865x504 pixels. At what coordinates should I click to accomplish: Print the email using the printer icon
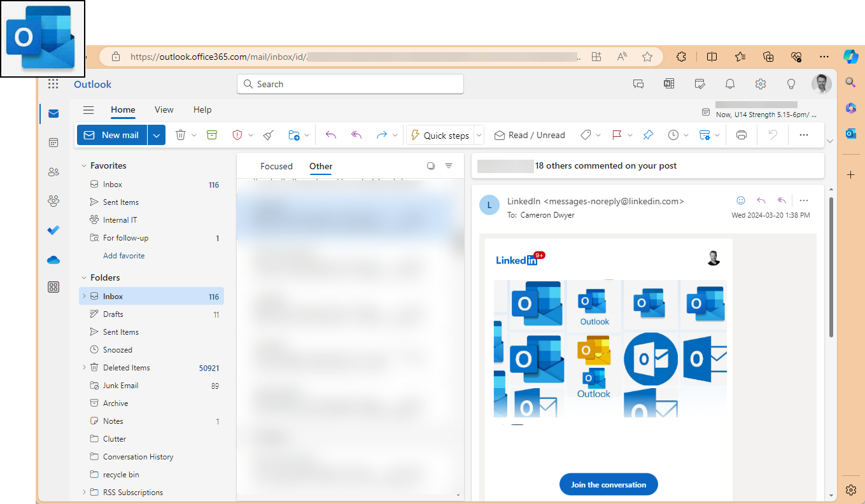(741, 135)
